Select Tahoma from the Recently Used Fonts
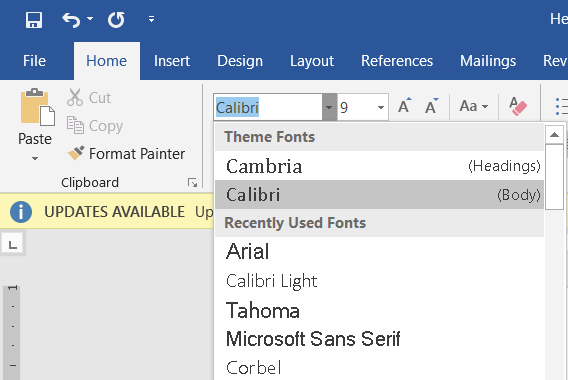The height and width of the screenshot is (380, 568). pos(380,310)
